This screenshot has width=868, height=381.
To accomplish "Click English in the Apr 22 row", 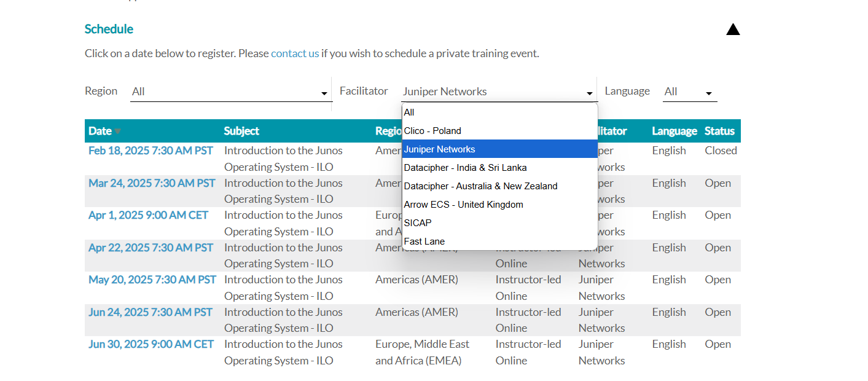I will click(669, 248).
